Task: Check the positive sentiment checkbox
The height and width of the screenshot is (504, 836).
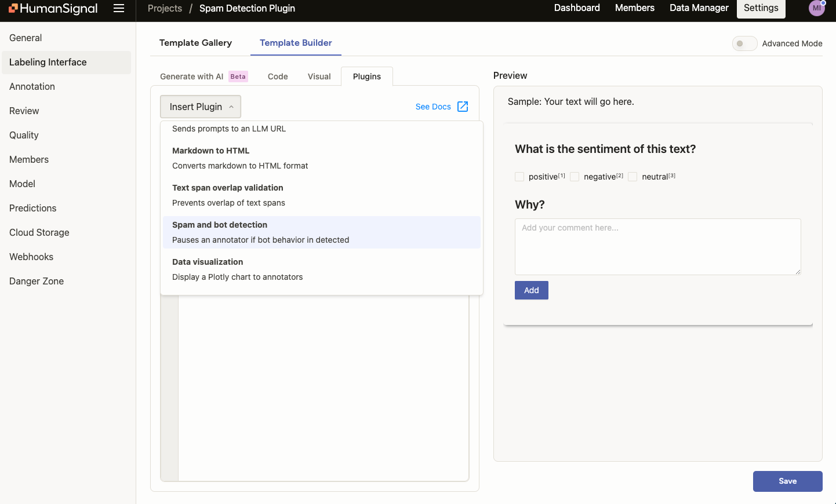Action: tap(519, 177)
